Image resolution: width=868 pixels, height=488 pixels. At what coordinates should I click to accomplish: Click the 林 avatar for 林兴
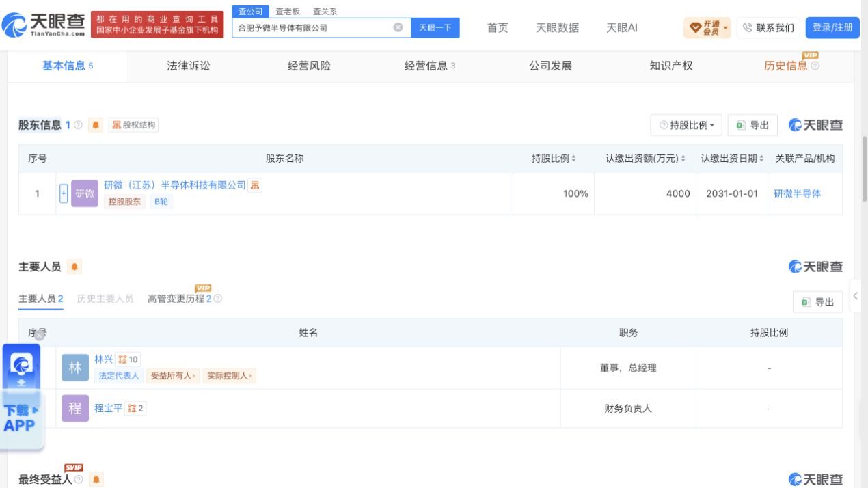[x=75, y=368]
